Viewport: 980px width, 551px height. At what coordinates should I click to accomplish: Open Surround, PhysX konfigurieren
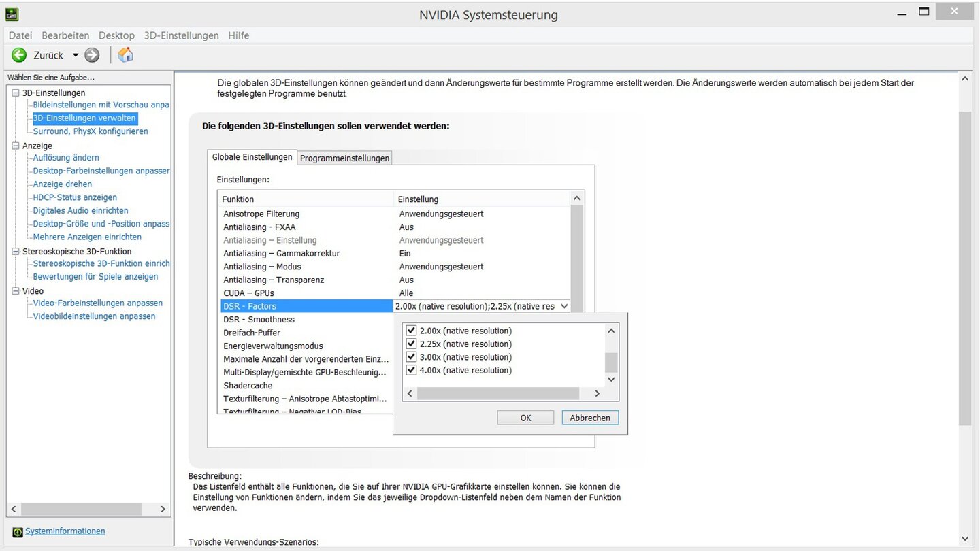coord(91,131)
